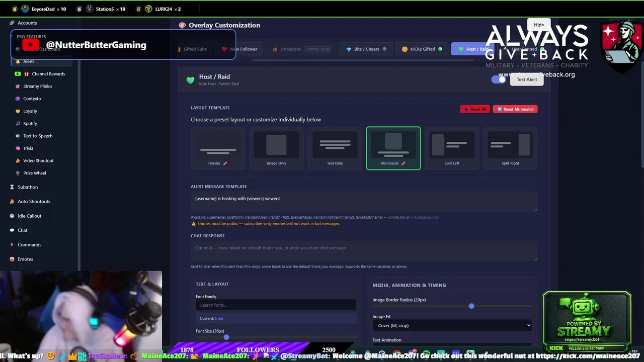Click the Prize Wheel icon

click(18, 173)
